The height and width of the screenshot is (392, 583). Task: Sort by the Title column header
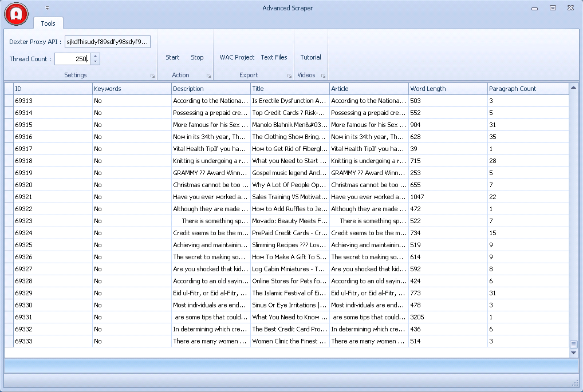pos(290,89)
